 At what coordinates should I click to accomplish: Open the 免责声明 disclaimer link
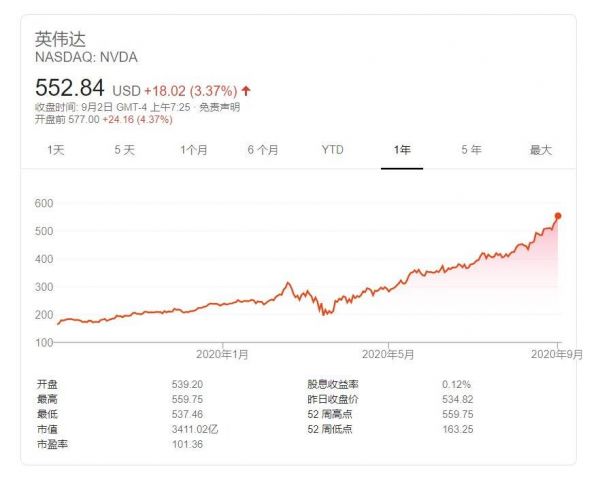218,106
